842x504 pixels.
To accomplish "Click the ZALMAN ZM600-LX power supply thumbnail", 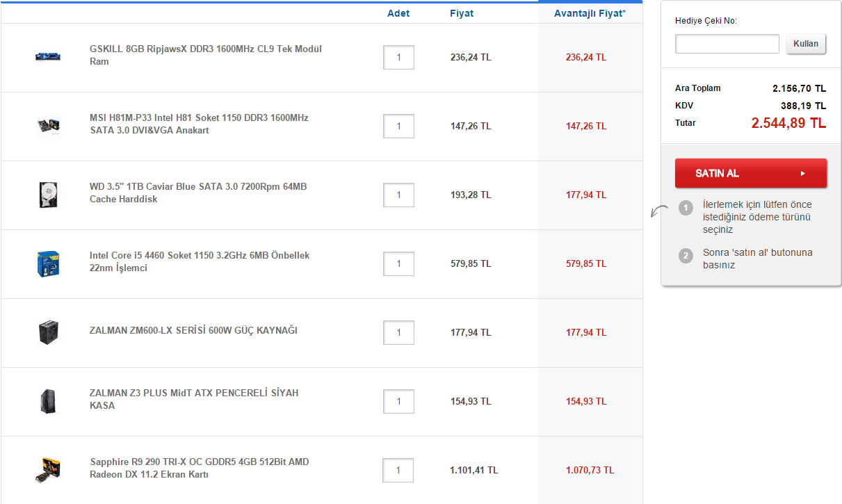I will pyautogui.click(x=48, y=332).
